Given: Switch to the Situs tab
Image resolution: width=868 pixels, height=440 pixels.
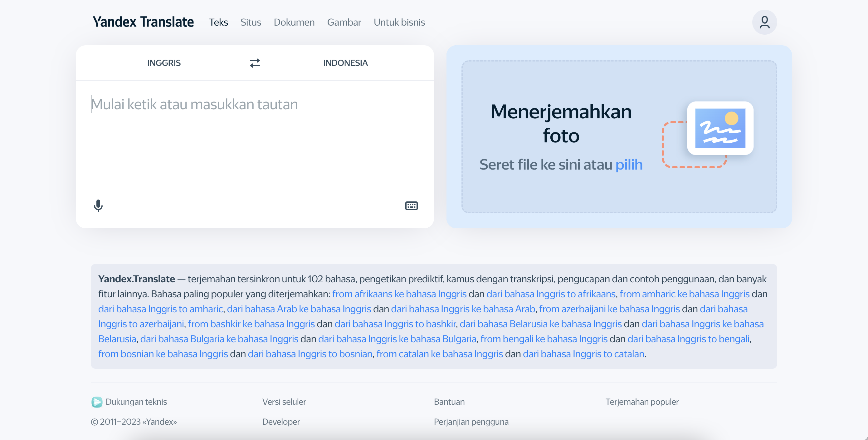Looking at the screenshot, I should point(250,22).
